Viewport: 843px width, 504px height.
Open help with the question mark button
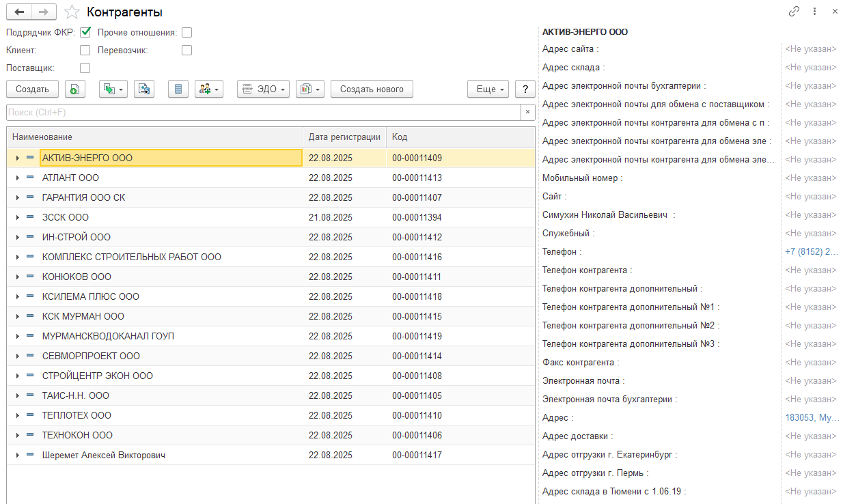(x=525, y=89)
